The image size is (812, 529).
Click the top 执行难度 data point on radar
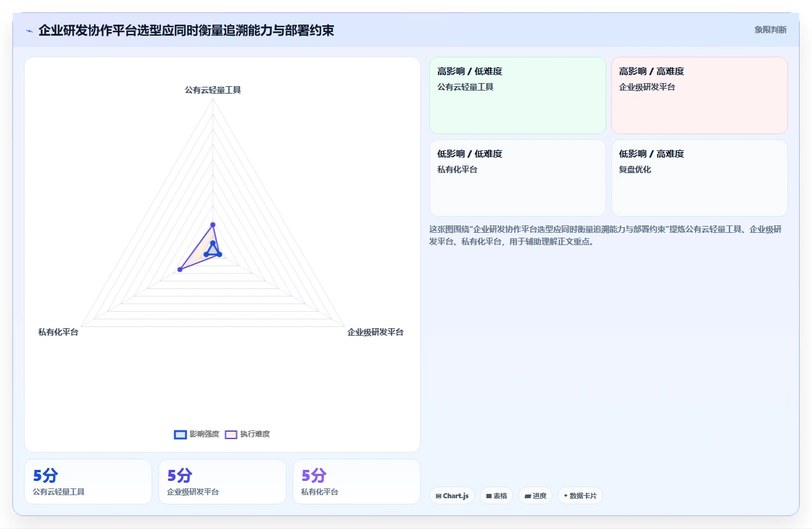213,224
